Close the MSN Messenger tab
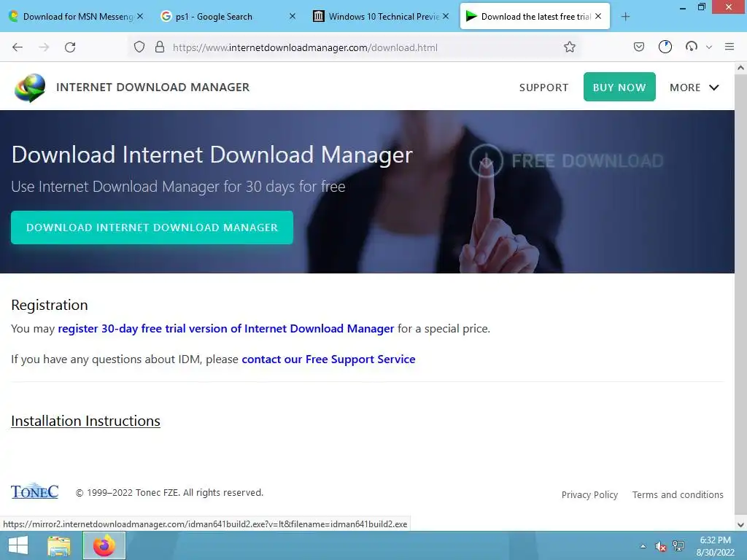Image resolution: width=747 pixels, height=560 pixels. [x=140, y=16]
